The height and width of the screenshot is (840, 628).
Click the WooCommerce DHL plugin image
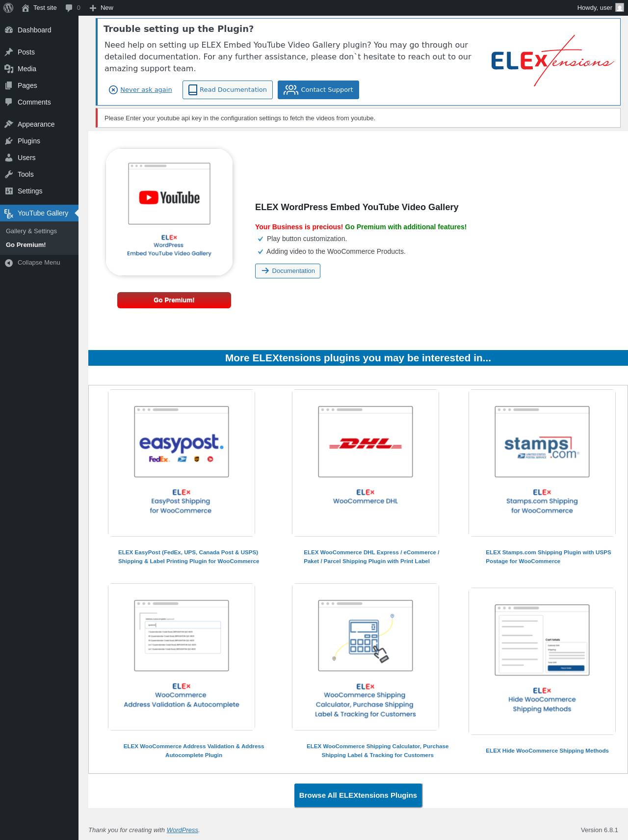(x=366, y=463)
